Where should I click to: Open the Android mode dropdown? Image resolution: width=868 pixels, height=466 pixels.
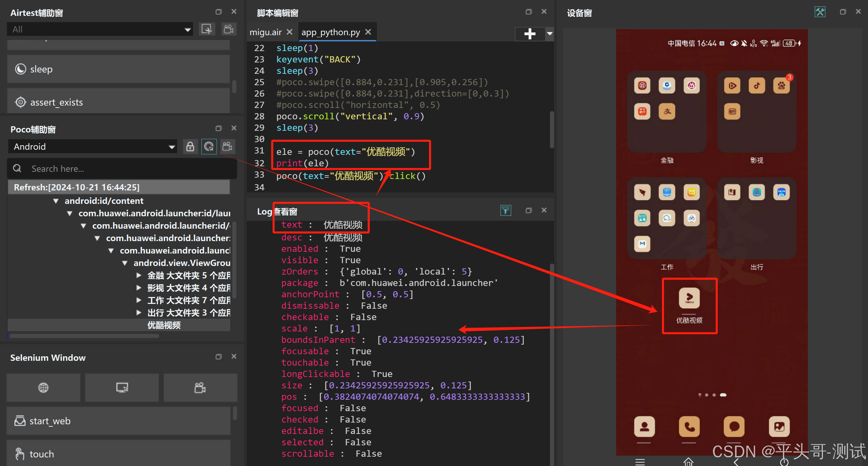click(x=92, y=147)
